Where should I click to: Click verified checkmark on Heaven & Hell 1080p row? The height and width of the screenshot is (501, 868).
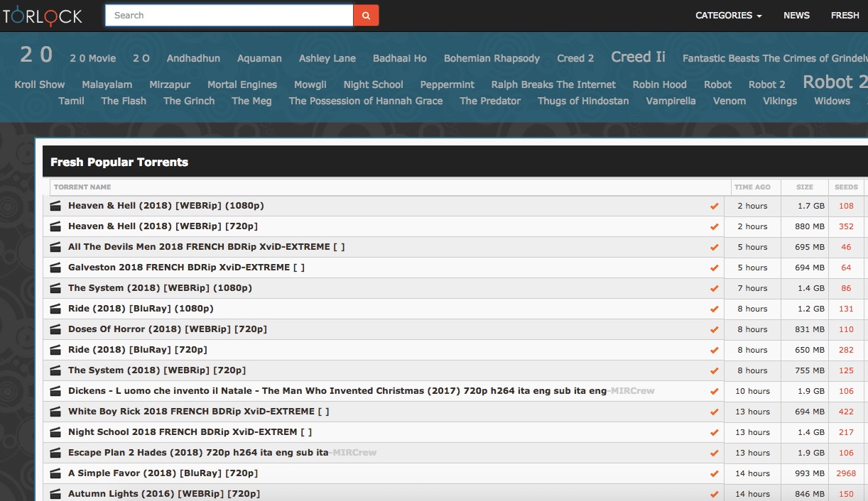pyautogui.click(x=715, y=207)
